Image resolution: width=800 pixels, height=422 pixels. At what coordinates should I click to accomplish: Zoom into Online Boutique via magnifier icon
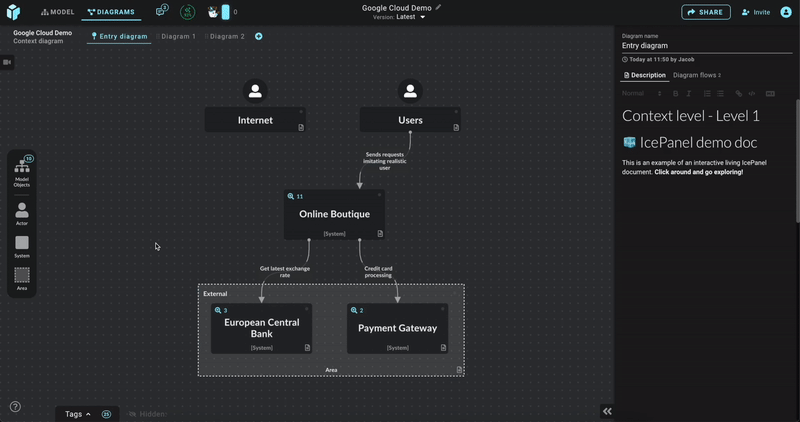pos(291,196)
